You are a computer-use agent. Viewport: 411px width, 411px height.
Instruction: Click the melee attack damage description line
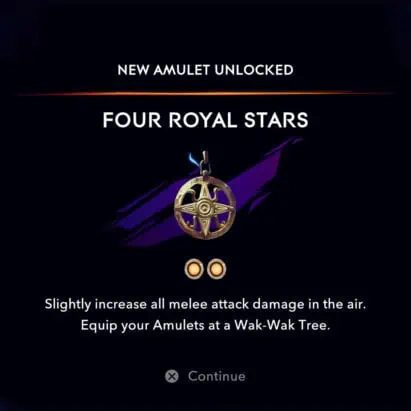pos(205,305)
